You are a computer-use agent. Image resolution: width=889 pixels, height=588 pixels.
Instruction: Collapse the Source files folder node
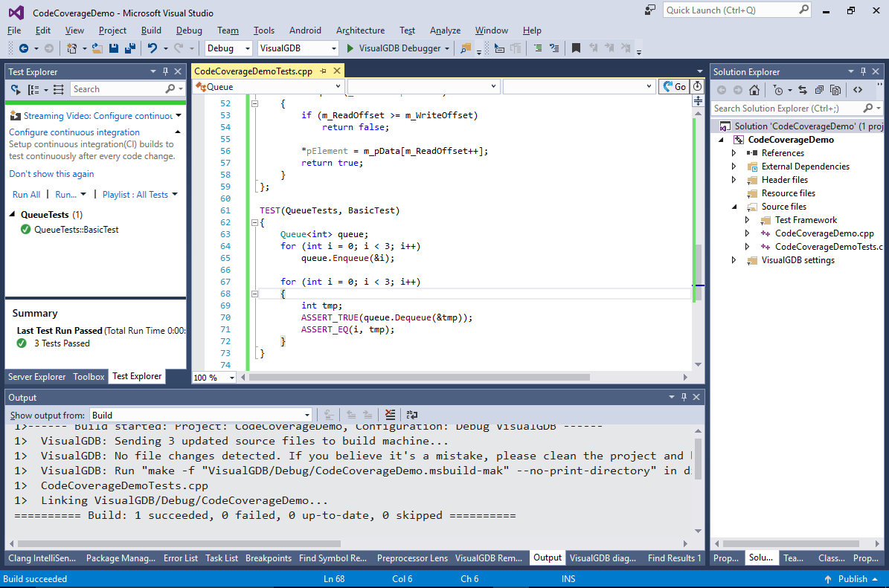pyautogui.click(x=734, y=207)
